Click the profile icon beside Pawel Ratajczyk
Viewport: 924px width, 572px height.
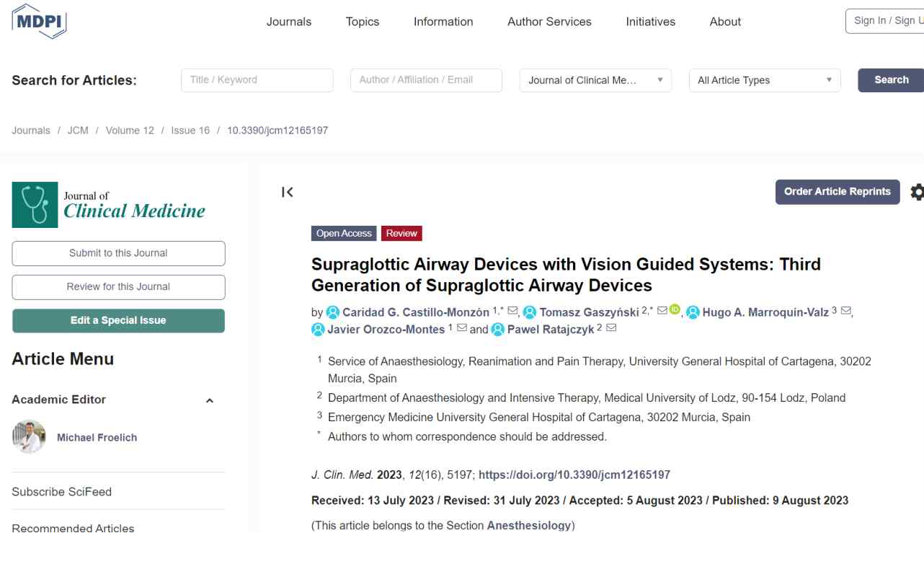coord(497,330)
